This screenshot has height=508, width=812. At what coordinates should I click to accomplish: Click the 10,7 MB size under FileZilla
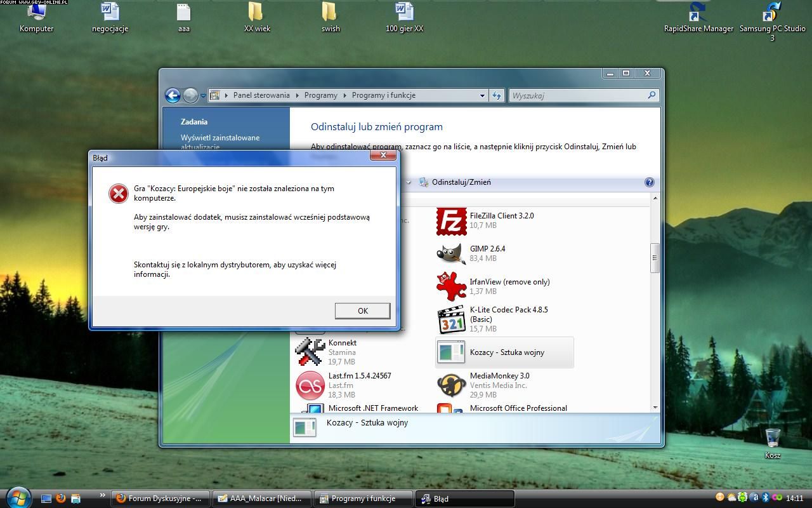pos(483,225)
